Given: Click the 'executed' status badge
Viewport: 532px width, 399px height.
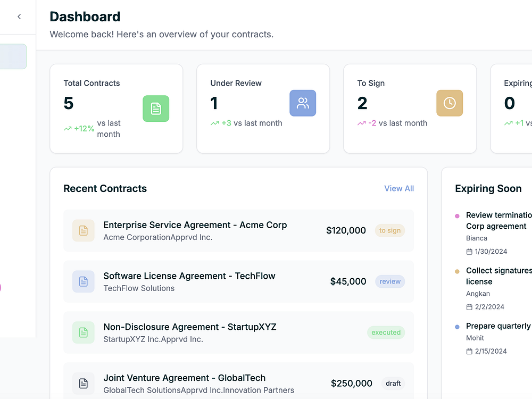Looking at the screenshot, I should 386,332.
